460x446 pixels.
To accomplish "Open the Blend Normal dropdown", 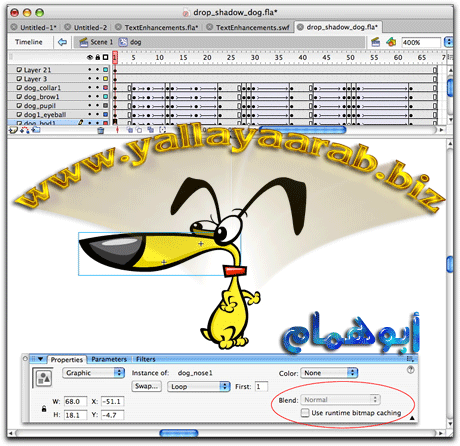I will 340,400.
